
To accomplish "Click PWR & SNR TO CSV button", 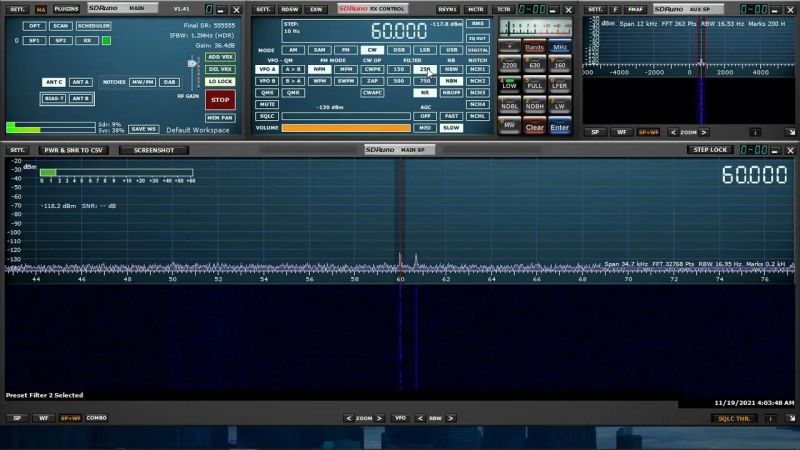I will click(73, 150).
